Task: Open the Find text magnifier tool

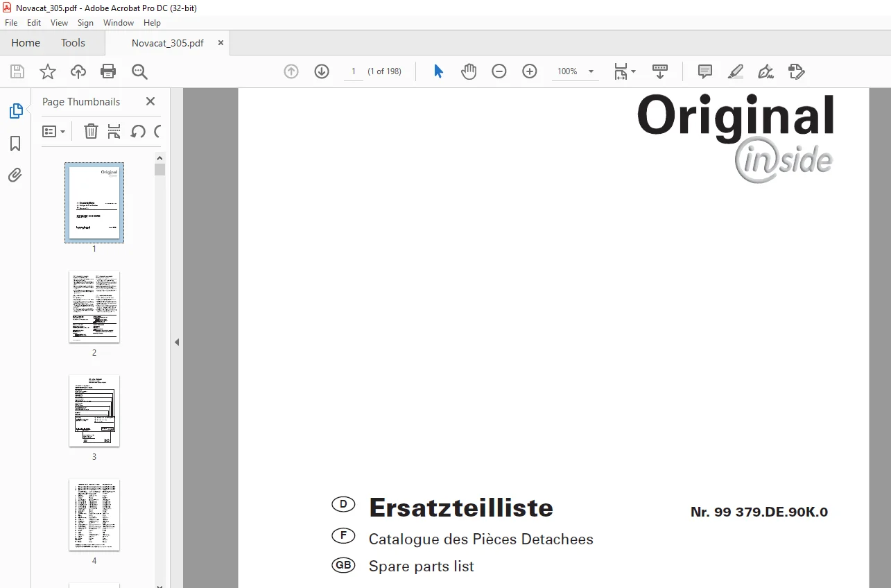Action: [x=139, y=71]
